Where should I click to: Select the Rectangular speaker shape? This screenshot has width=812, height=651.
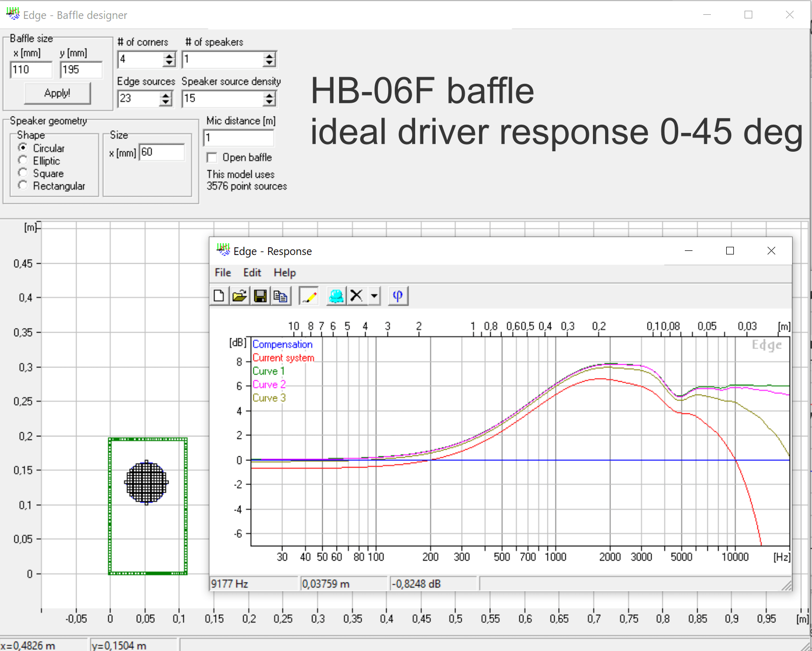pyautogui.click(x=23, y=185)
